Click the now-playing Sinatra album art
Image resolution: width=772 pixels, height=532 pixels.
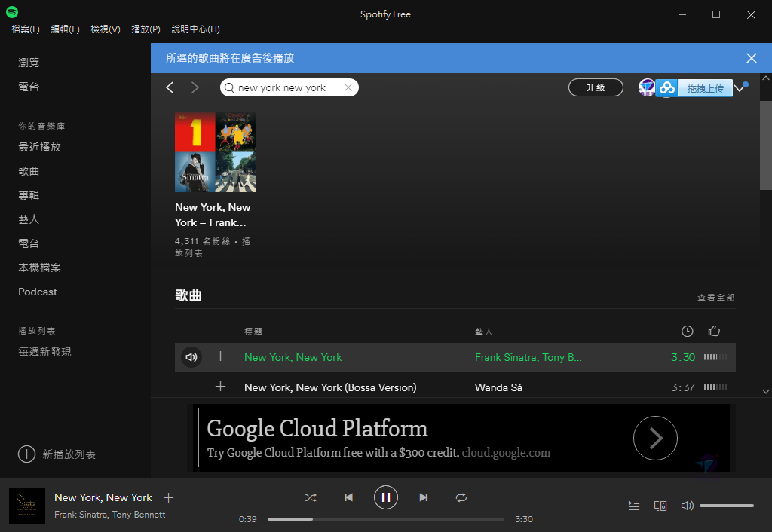[27, 506]
